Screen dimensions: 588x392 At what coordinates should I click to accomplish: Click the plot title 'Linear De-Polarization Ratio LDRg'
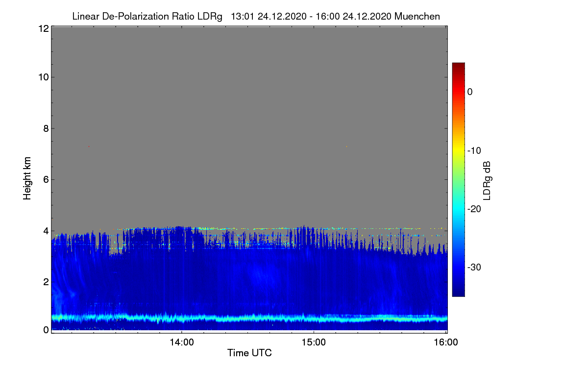coord(147,17)
